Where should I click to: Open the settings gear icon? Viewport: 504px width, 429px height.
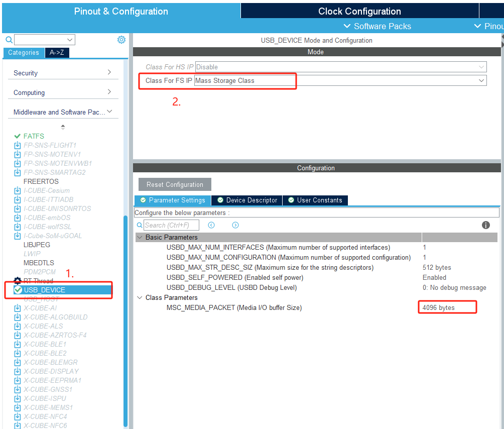coord(121,40)
